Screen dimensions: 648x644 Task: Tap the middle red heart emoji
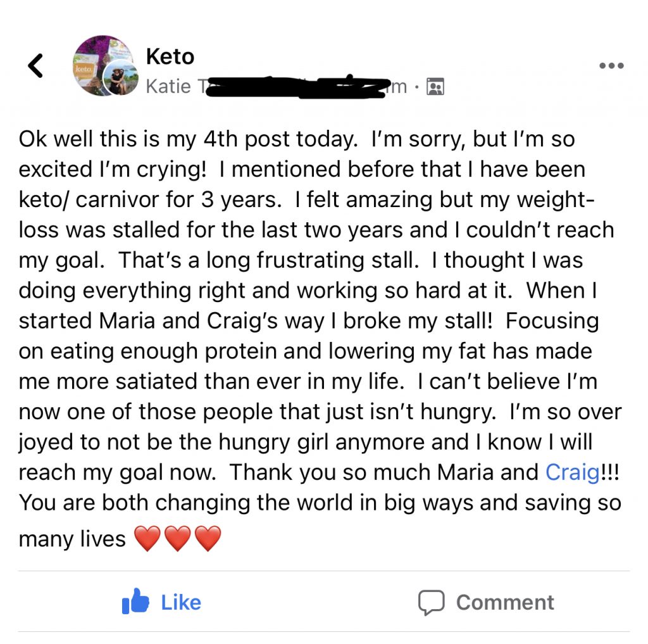178,538
